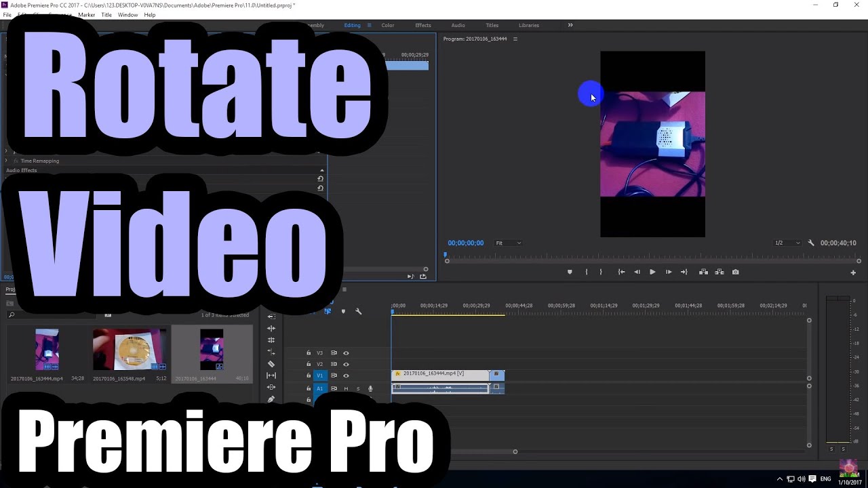868x488 pixels.
Task: Play the video in Program monitor
Action: tap(652, 272)
